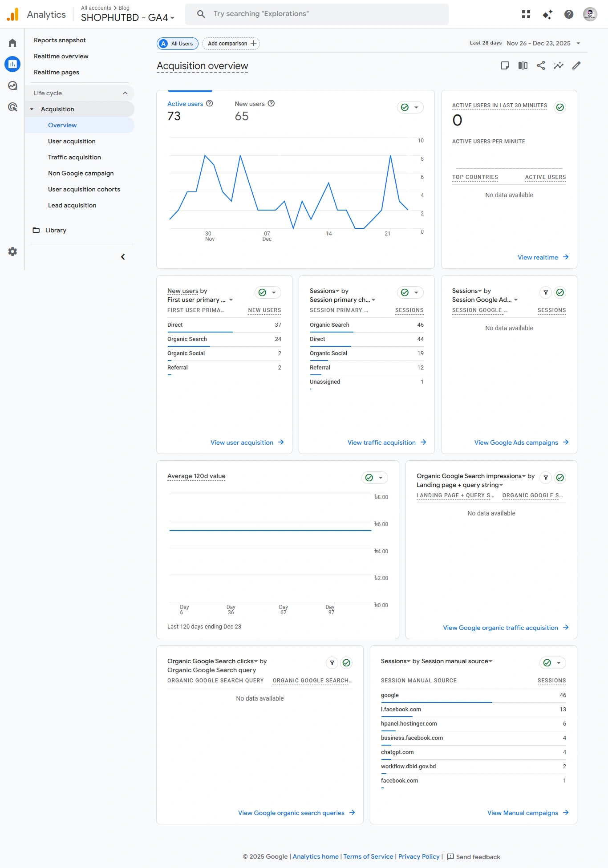Select User acquisition cohorts in sidebar

(84, 189)
